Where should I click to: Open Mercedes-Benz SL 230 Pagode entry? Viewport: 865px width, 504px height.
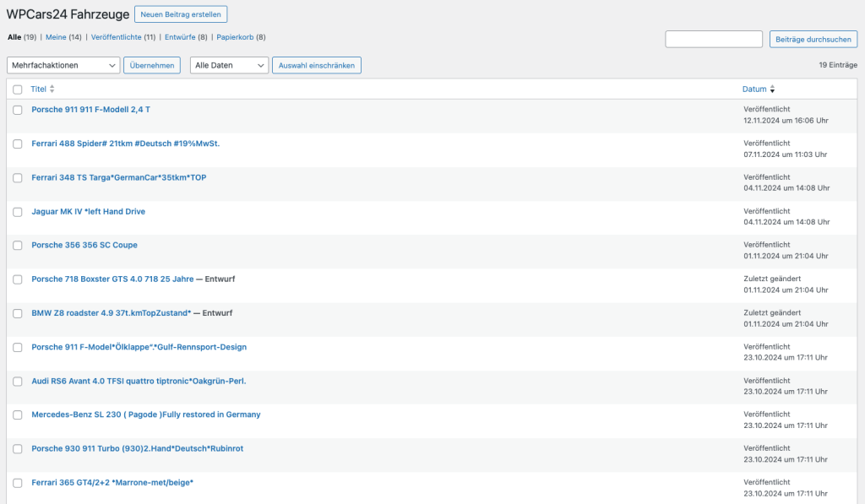(x=145, y=415)
